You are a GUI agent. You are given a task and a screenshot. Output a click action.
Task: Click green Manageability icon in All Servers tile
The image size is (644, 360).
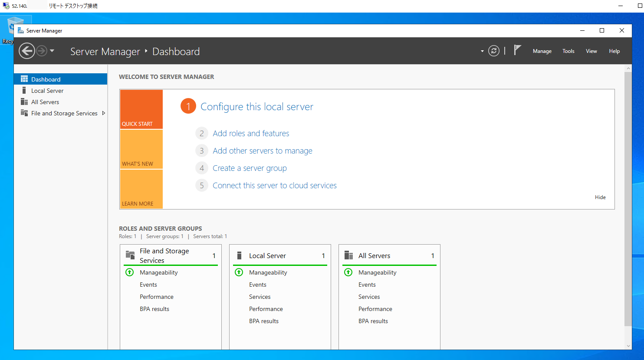tap(348, 272)
